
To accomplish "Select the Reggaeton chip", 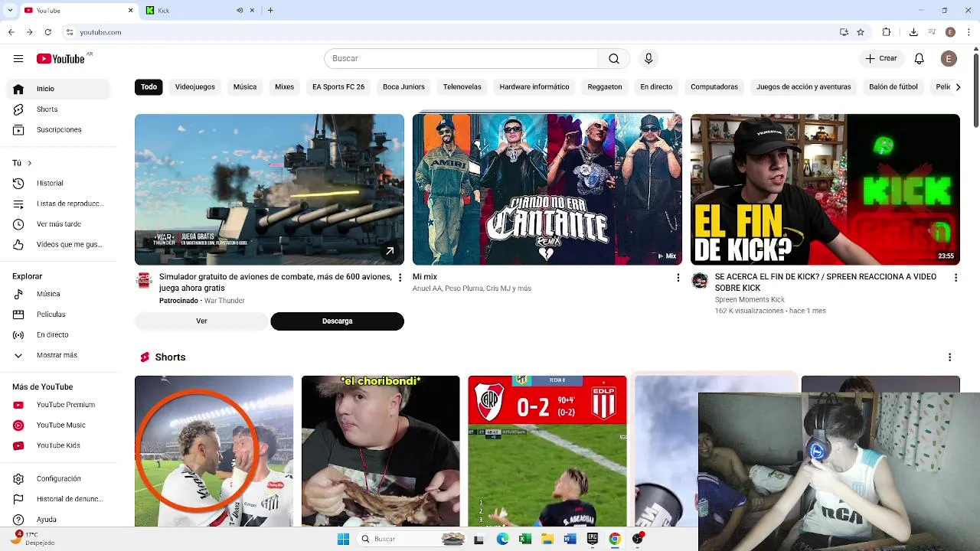I will (x=605, y=87).
